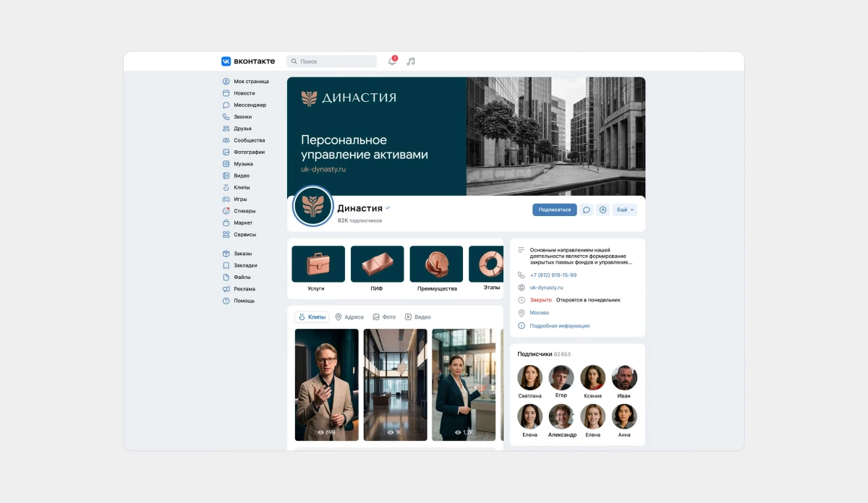This screenshot has height=503, width=868.
Task: Open the Услуги briefcase tile
Action: [318, 264]
